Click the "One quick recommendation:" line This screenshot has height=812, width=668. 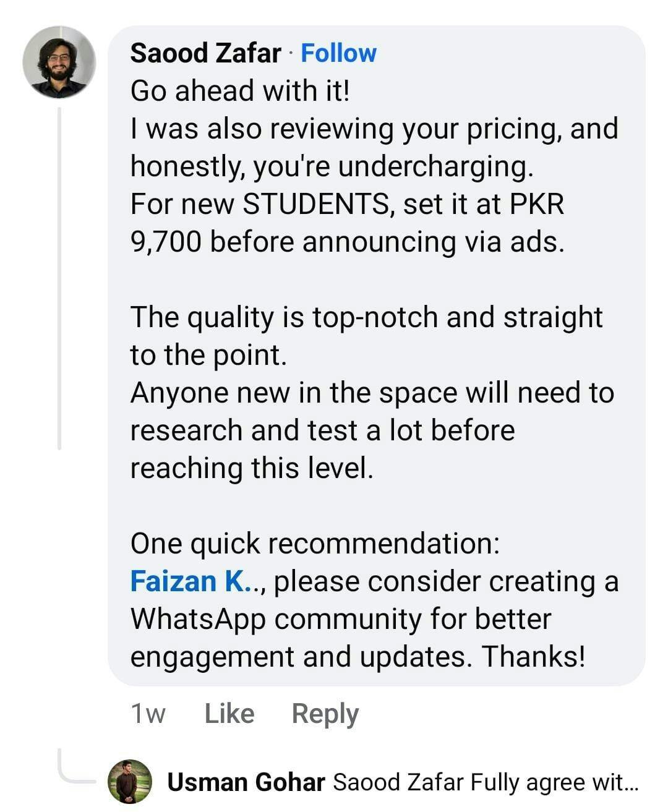(x=314, y=544)
